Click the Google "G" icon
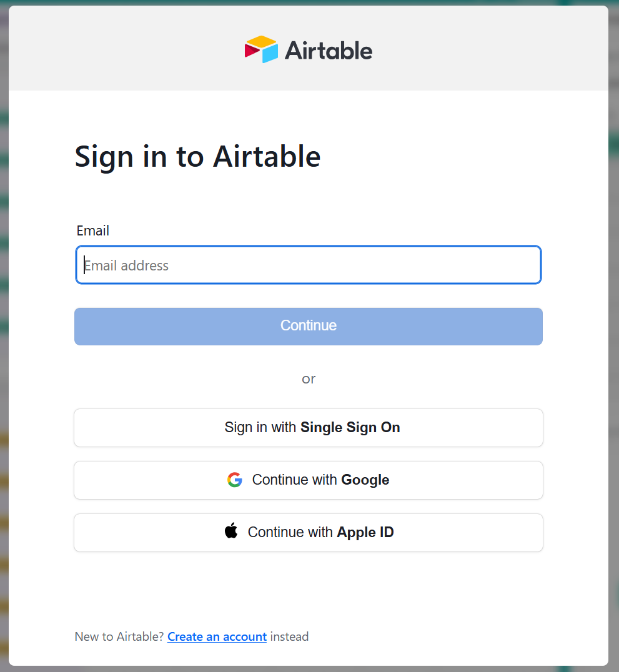The width and height of the screenshot is (619, 672). pos(235,480)
